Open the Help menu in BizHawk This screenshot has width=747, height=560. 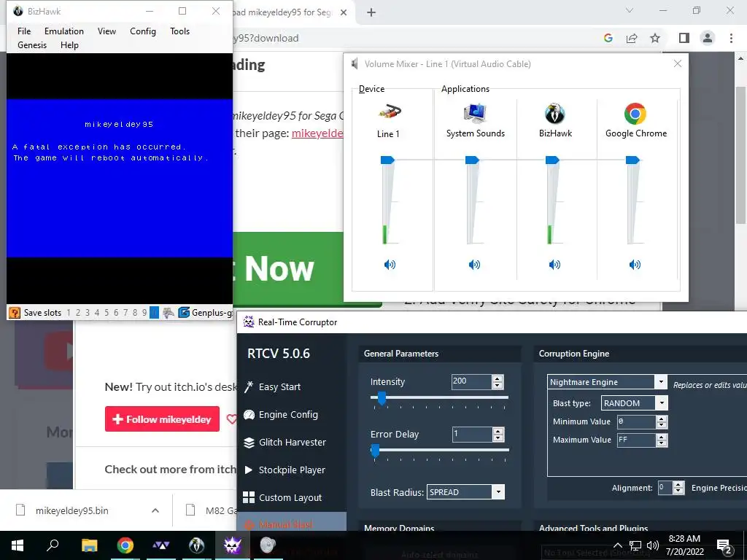tap(69, 44)
